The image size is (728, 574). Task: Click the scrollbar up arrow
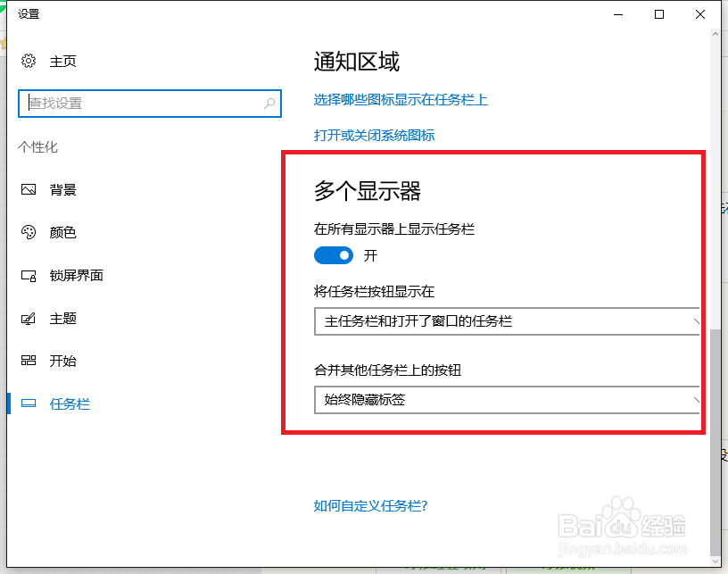[716, 34]
